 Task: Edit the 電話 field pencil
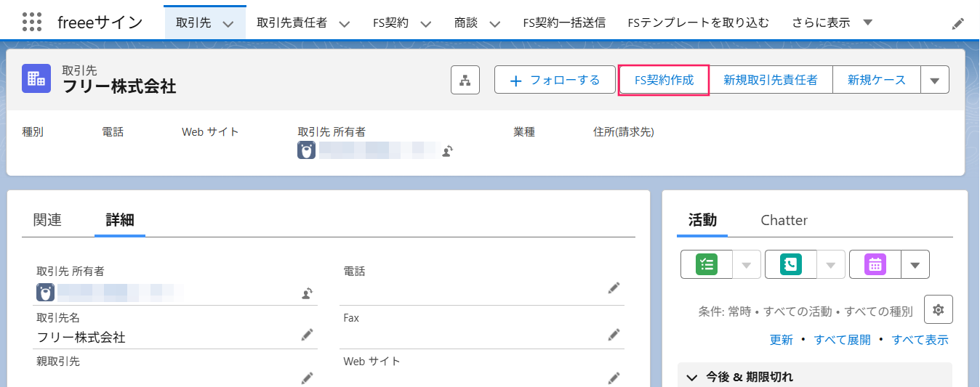[x=614, y=288]
